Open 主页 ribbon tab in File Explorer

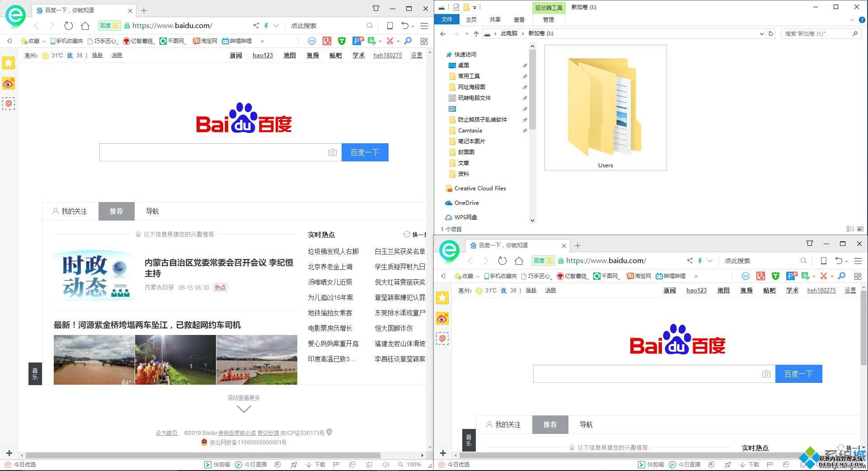471,19
